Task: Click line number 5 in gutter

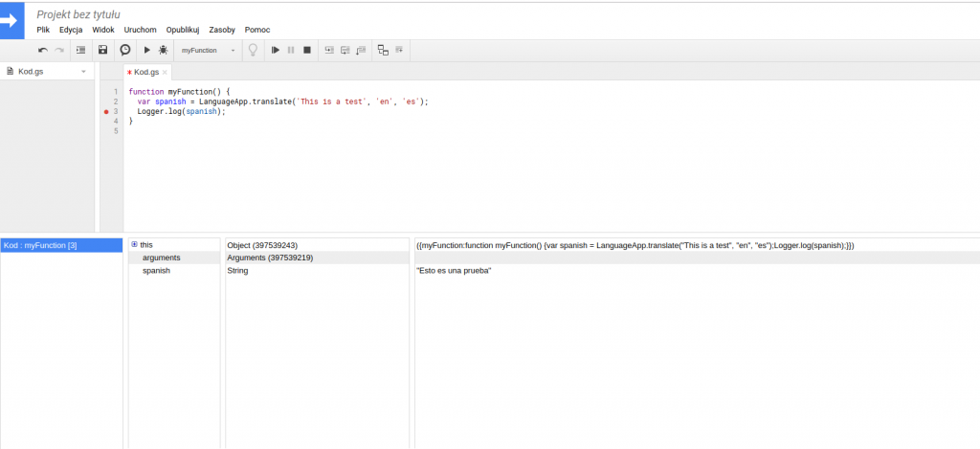Action: point(116,131)
